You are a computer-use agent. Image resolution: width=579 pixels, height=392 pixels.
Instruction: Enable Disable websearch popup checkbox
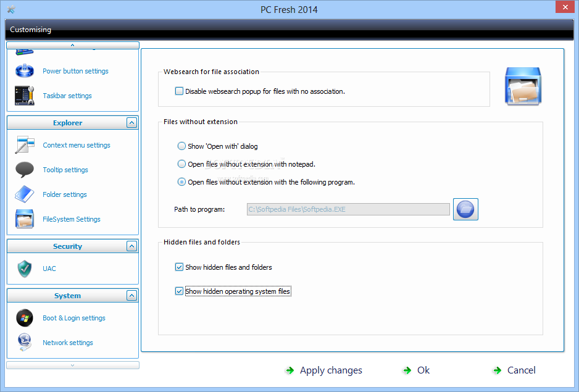pyautogui.click(x=179, y=91)
